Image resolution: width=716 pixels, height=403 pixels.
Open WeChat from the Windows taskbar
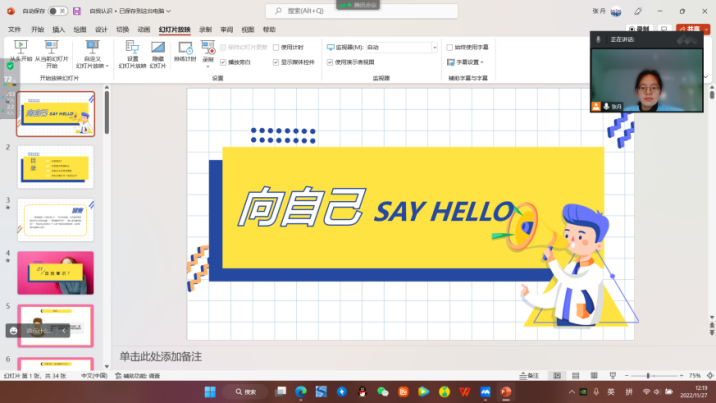(382, 391)
